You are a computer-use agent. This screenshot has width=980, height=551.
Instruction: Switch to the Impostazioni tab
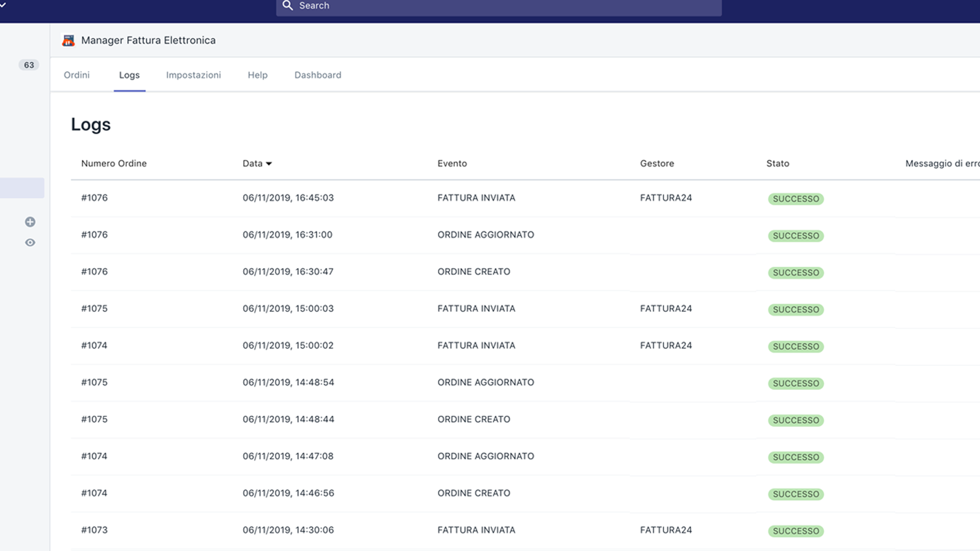[194, 75]
